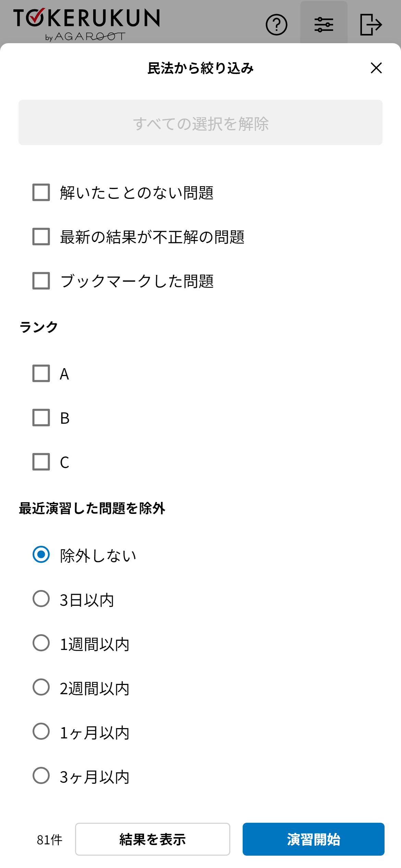Choose 1ヶ月以内 radio option
The image size is (401, 868).
pos(41,731)
